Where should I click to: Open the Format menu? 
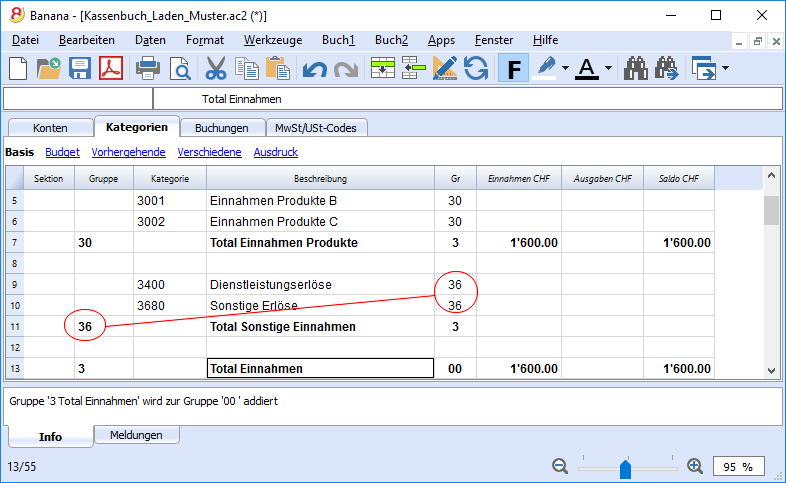pos(205,40)
